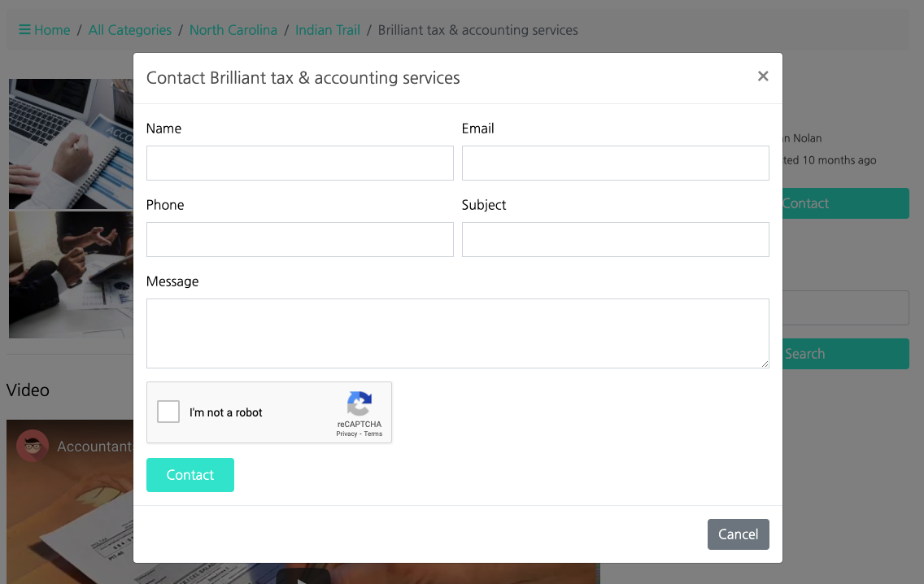Check the "I'm not a robot" checkbox
Viewport: 924px width, 584px height.
click(x=168, y=412)
